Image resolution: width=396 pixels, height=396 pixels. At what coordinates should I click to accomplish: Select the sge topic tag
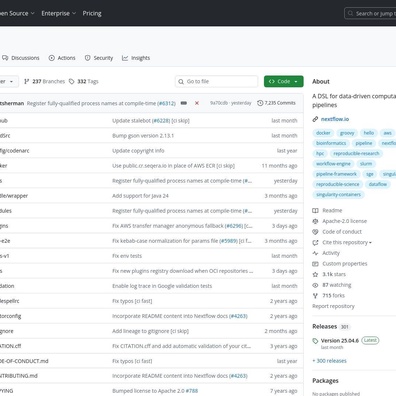[370, 174]
